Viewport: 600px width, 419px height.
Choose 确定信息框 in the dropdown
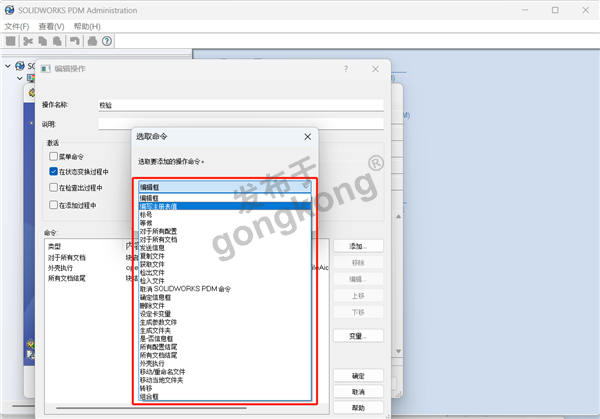point(225,297)
